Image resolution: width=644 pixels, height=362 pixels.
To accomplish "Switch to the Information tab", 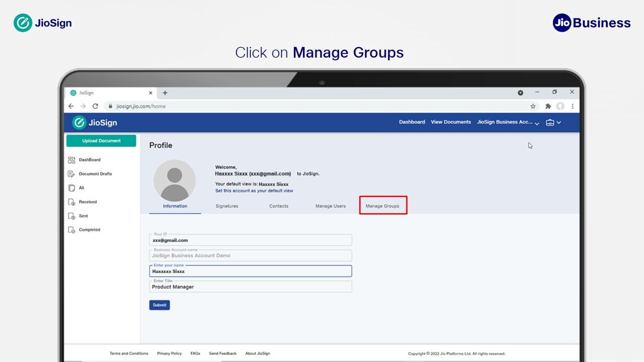I will pos(175,206).
